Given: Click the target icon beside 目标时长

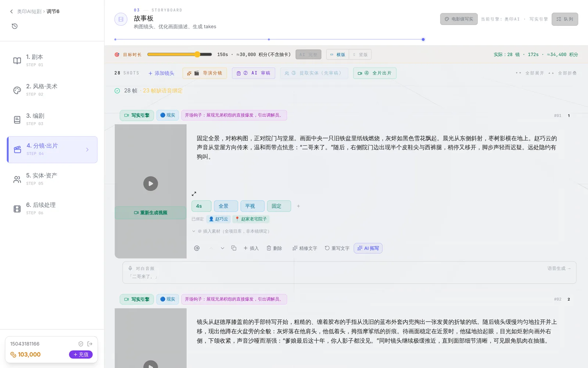Looking at the screenshot, I should tap(117, 54).
